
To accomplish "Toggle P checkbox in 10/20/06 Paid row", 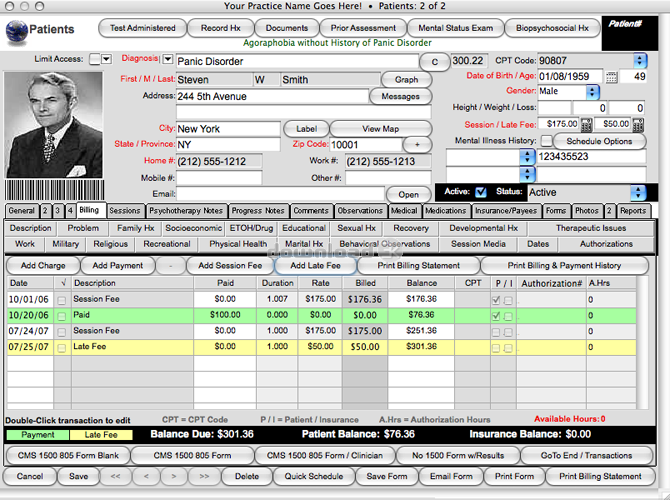I will [496, 316].
